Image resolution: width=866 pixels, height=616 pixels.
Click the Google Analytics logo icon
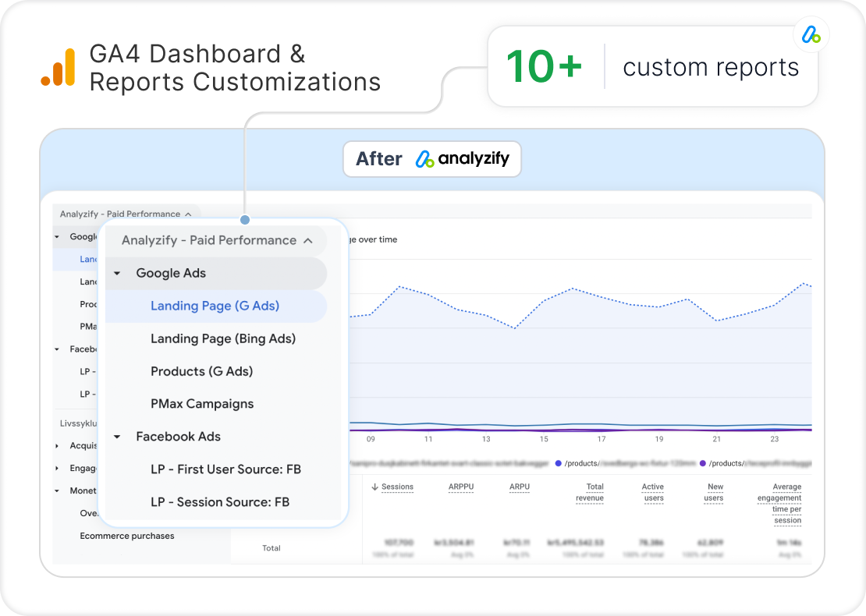[x=58, y=67]
